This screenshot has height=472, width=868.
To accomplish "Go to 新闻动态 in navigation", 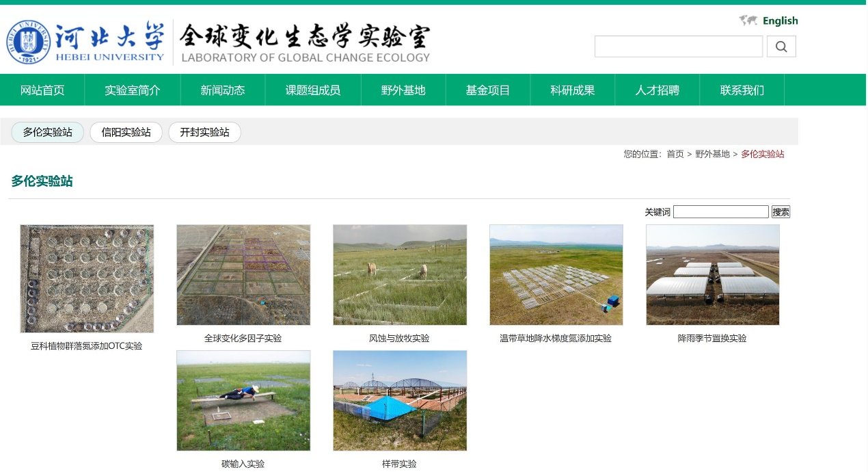I will click(223, 90).
